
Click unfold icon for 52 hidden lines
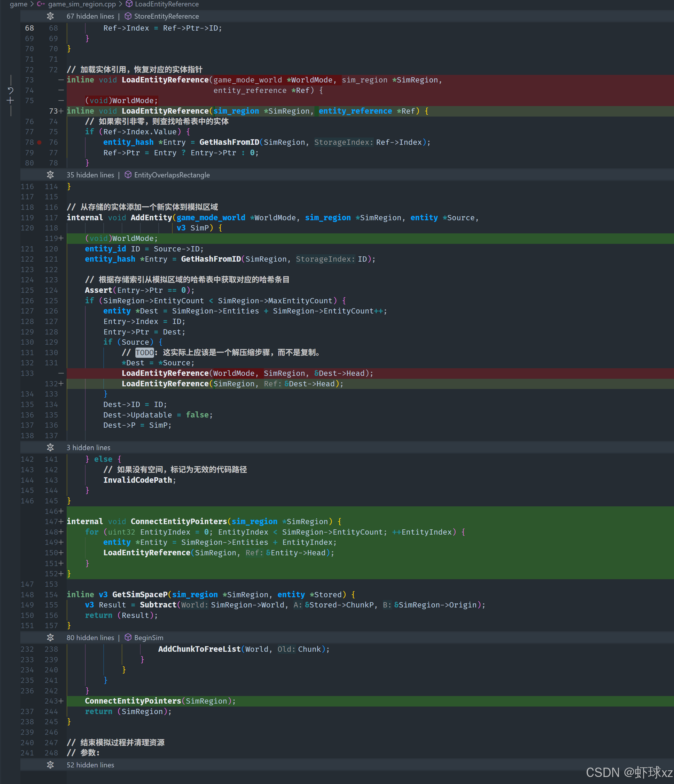tap(50, 765)
